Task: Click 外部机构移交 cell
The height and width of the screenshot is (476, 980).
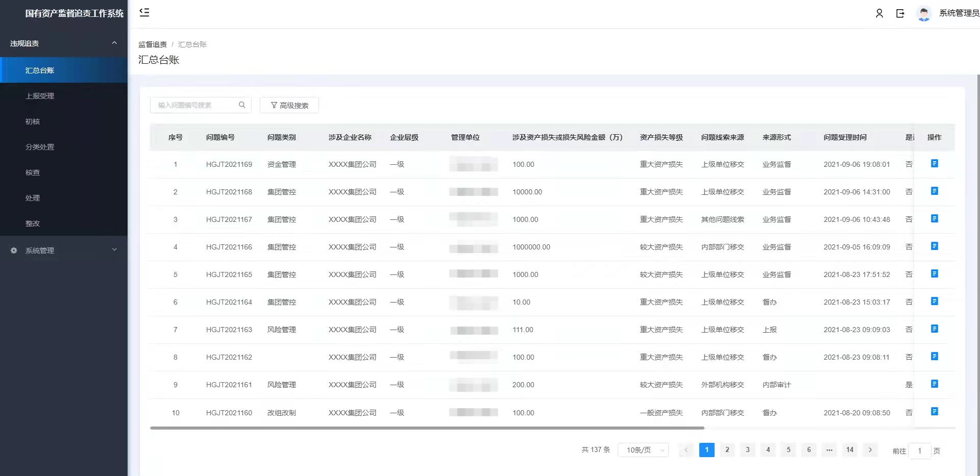Action: pos(723,385)
